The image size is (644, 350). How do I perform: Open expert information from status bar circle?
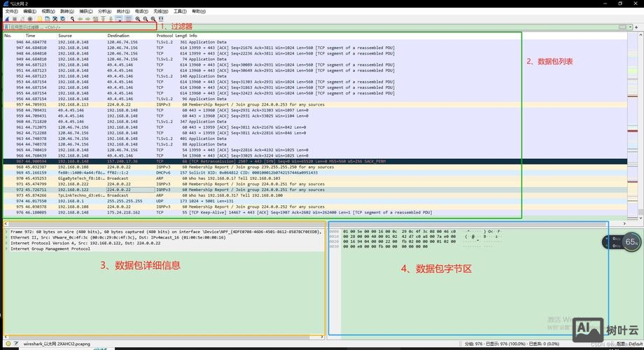click(x=8, y=344)
